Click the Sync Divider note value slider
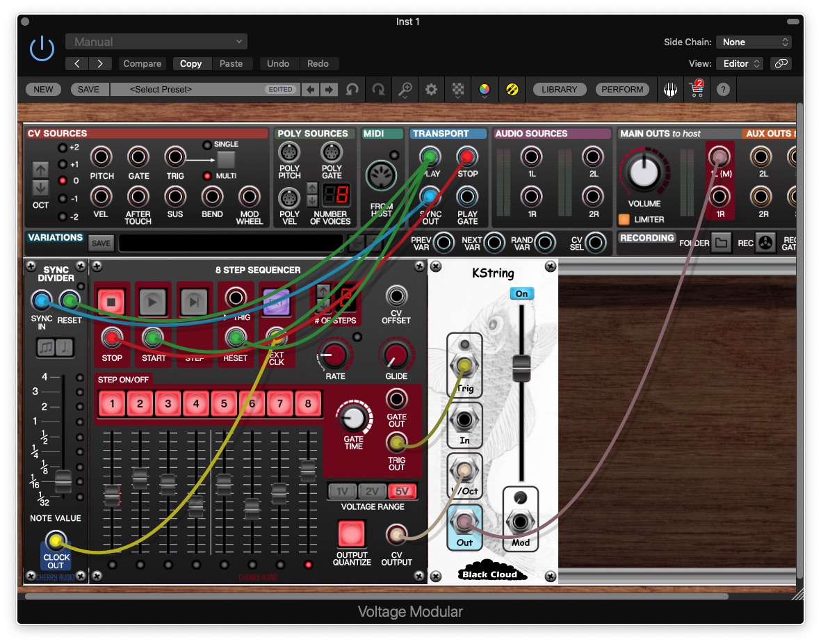This screenshot has width=821, height=644. click(63, 481)
